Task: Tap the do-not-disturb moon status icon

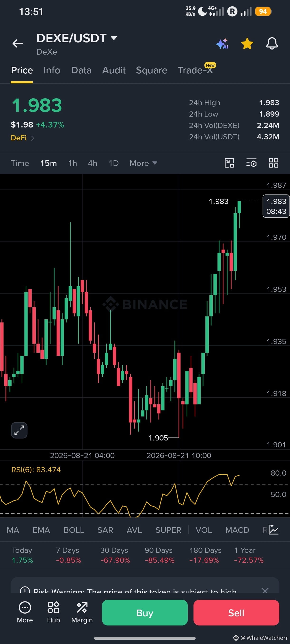Action: [203, 11]
